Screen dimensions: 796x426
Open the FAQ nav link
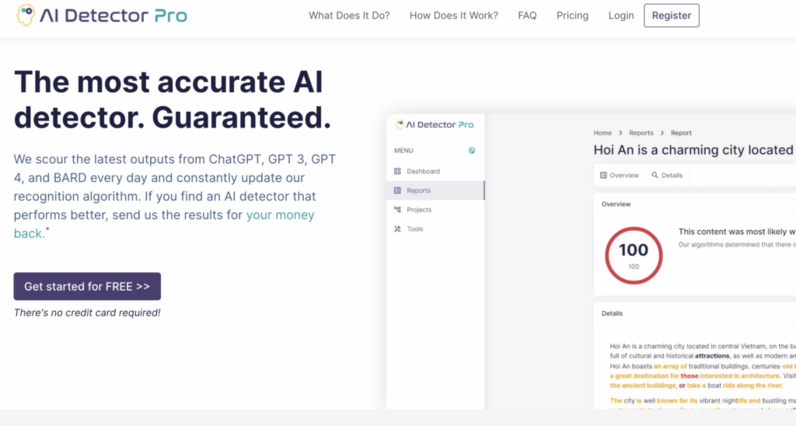click(x=527, y=16)
